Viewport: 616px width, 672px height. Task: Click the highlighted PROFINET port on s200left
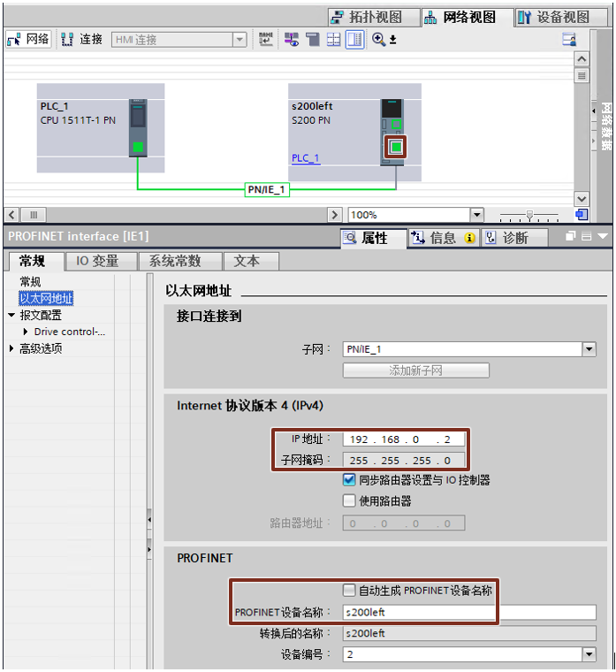[x=396, y=146]
